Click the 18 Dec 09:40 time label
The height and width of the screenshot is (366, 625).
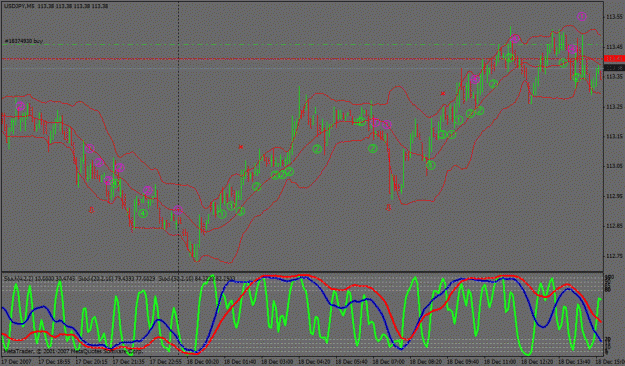point(462,362)
